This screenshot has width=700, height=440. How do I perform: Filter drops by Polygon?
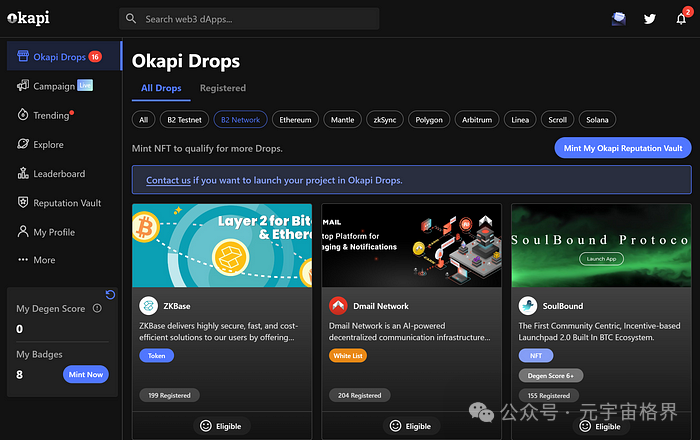pyautogui.click(x=429, y=120)
